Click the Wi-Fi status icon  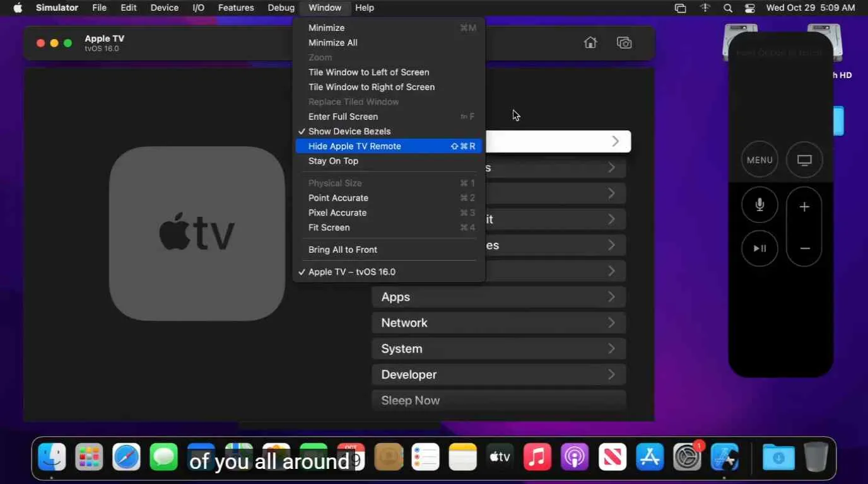point(705,8)
